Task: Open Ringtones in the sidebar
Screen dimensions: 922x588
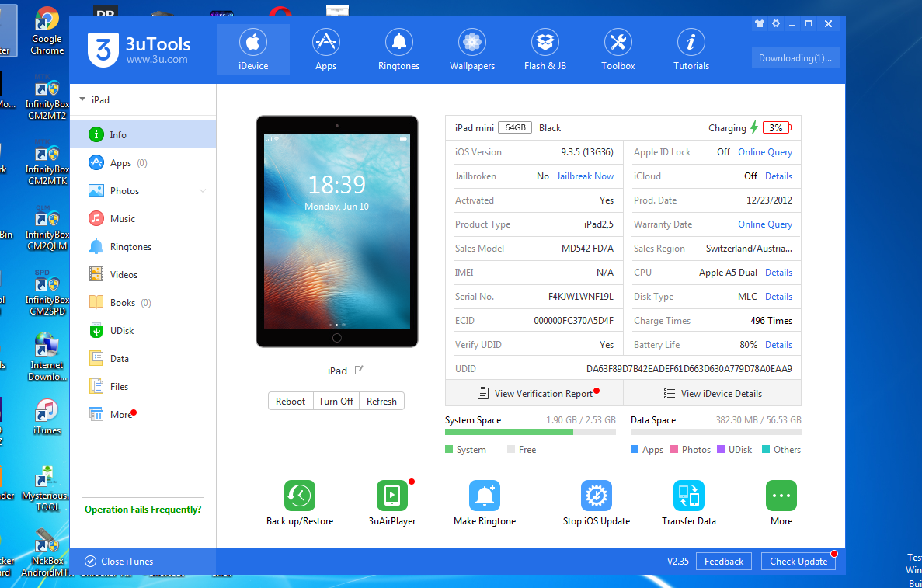Action: (143, 246)
